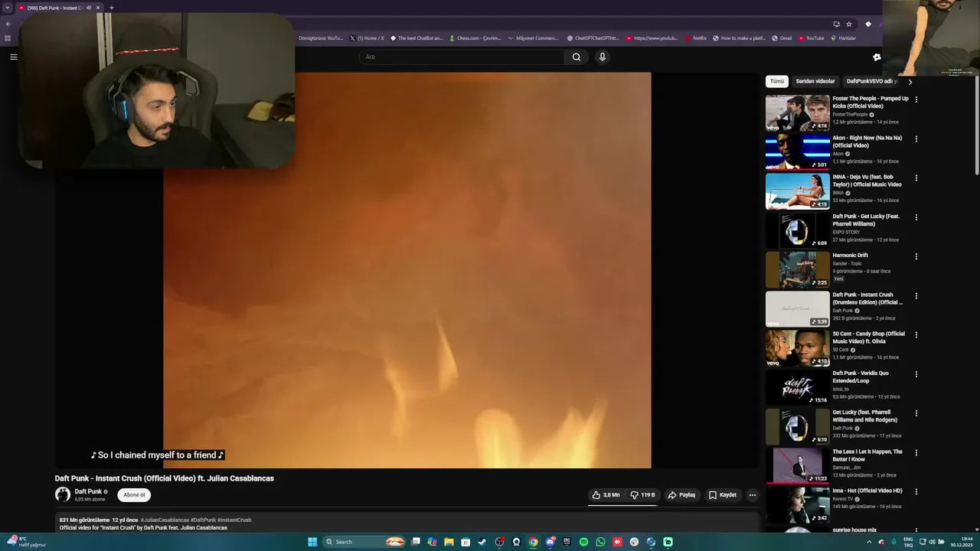The height and width of the screenshot is (551, 980).
Task: Open 'The Less I Let It Happen' video title
Action: (867, 455)
